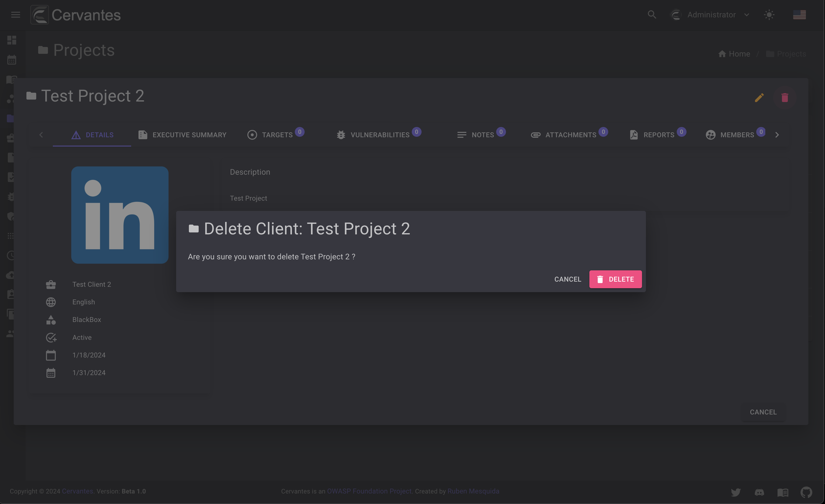825x504 pixels.
Task: Open the bug vulnerabilities sidebar icon
Action: [11, 196]
